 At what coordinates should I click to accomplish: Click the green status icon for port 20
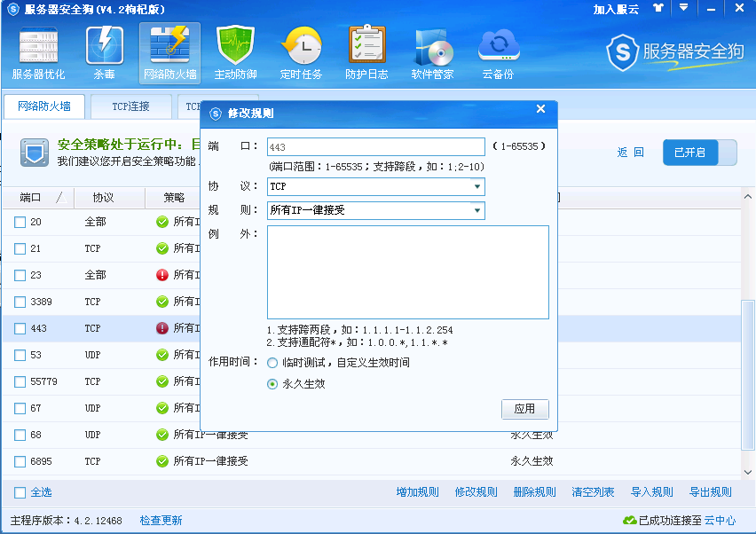tap(162, 222)
